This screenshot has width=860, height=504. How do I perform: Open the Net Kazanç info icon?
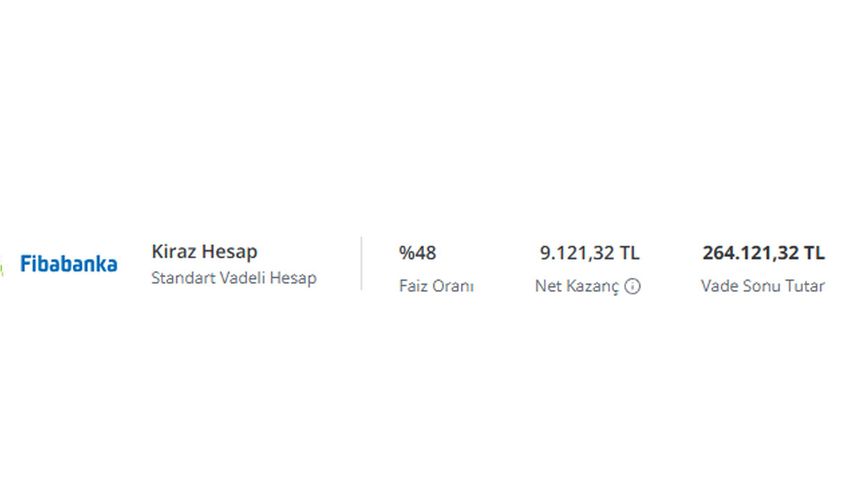[x=632, y=286]
